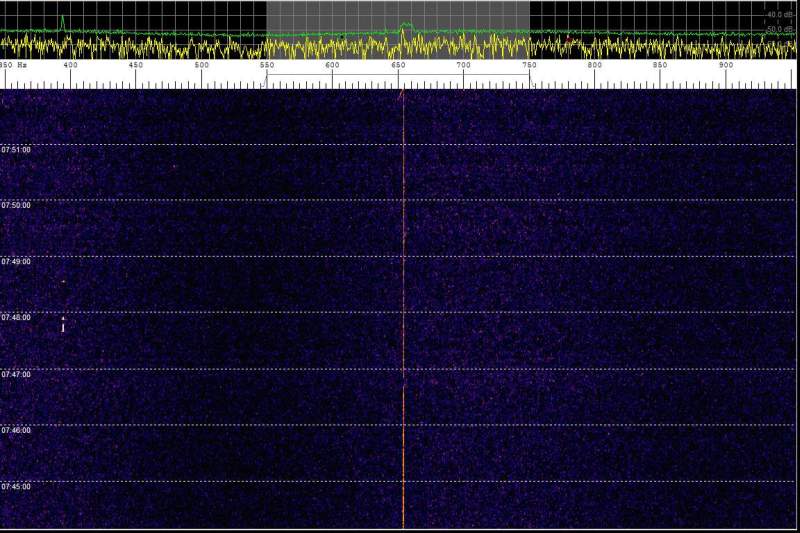Click the 07:46:00 time marker label
Viewport: 800px width, 533px height.
[16, 430]
